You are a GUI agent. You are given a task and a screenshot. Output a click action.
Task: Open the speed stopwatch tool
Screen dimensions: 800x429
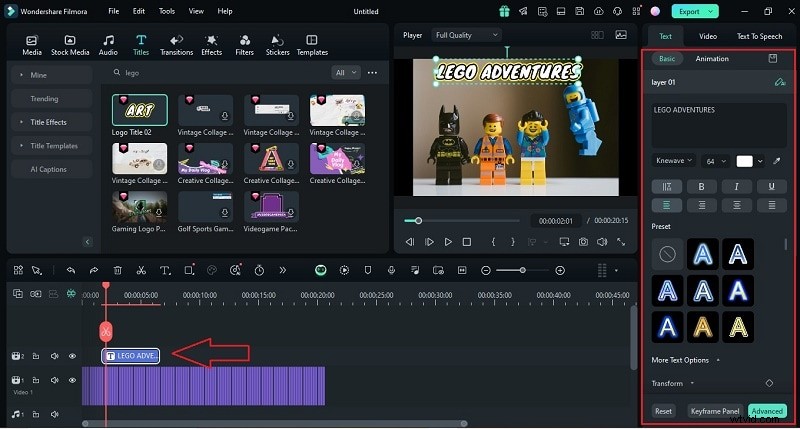(x=259, y=270)
